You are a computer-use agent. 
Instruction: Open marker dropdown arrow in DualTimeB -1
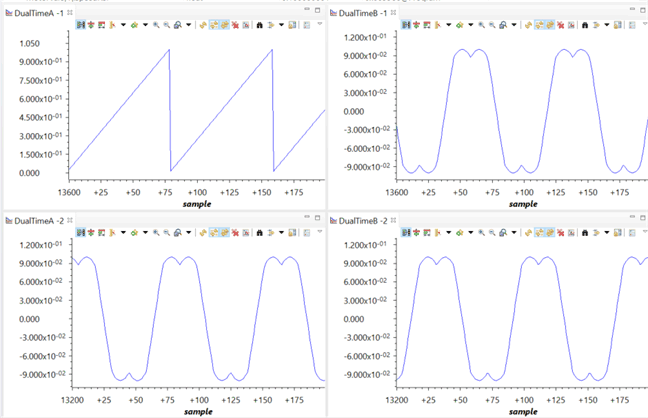coord(448,25)
